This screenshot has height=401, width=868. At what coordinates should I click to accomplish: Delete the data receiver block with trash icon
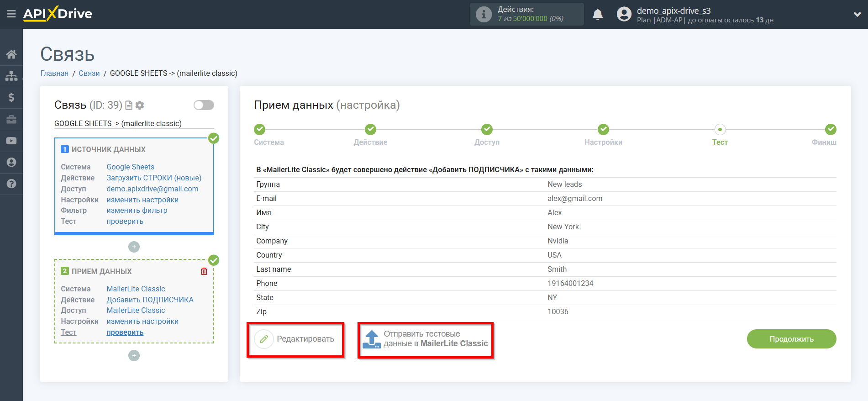tap(204, 271)
